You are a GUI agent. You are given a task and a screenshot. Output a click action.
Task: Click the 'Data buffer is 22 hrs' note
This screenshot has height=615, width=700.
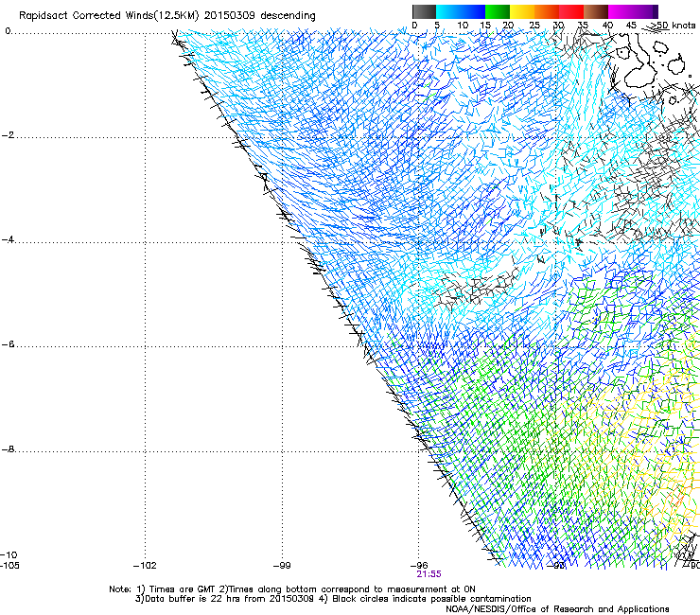pyautogui.click(x=333, y=599)
